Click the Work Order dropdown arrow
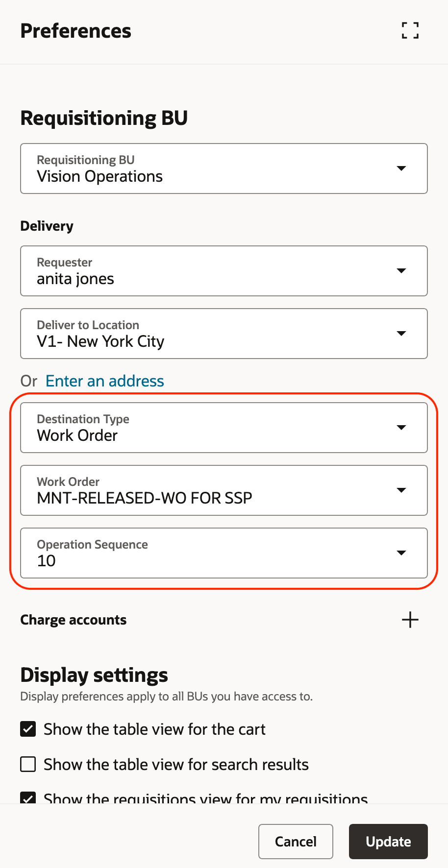 tap(401, 490)
